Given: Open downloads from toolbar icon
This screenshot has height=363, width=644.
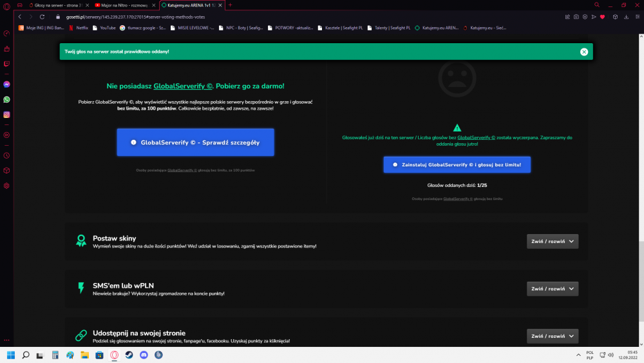Looking at the screenshot, I should pyautogui.click(x=627, y=17).
